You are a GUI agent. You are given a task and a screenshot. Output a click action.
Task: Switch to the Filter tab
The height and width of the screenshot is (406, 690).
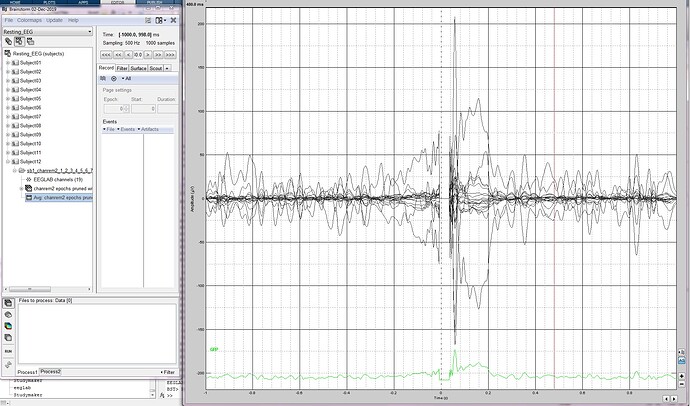coord(122,68)
